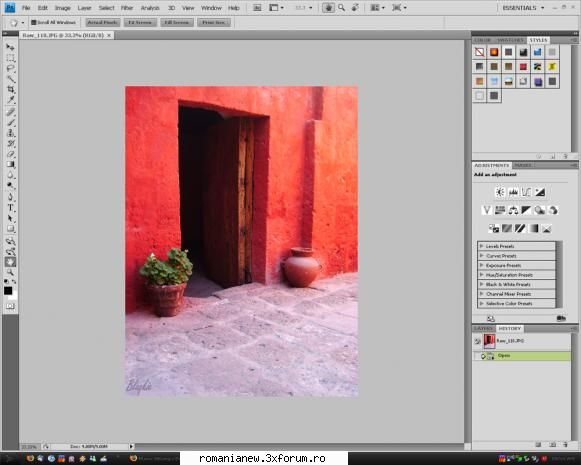Add an Exposure adjustment
The height and width of the screenshot is (465, 581).
[540, 192]
